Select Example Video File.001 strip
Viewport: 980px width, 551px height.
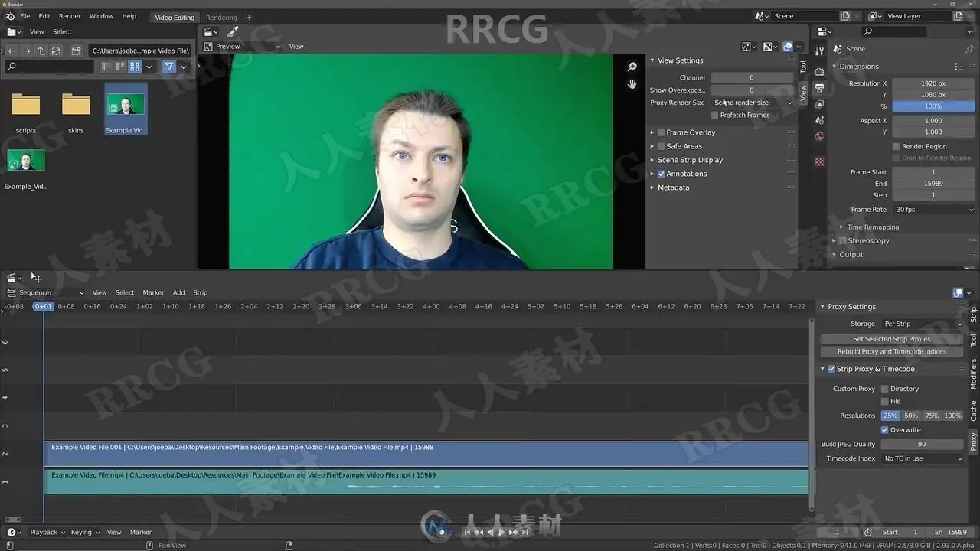point(426,454)
